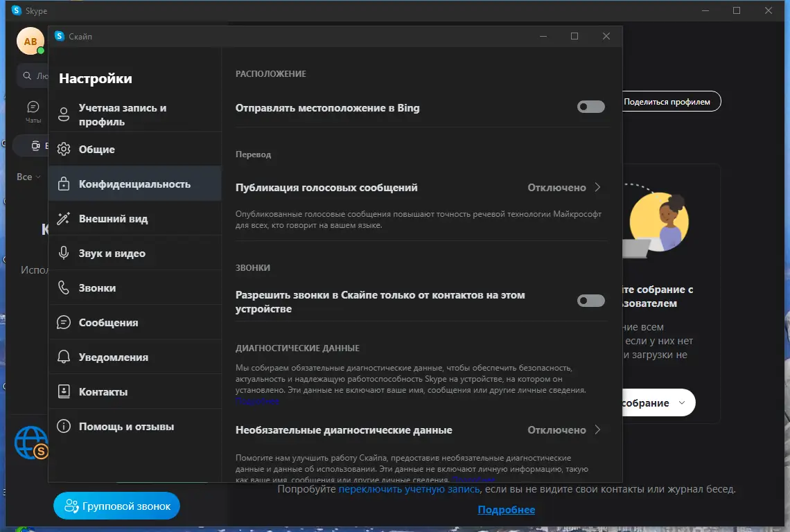Click the Skype logo in main title bar

click(17, 10)
